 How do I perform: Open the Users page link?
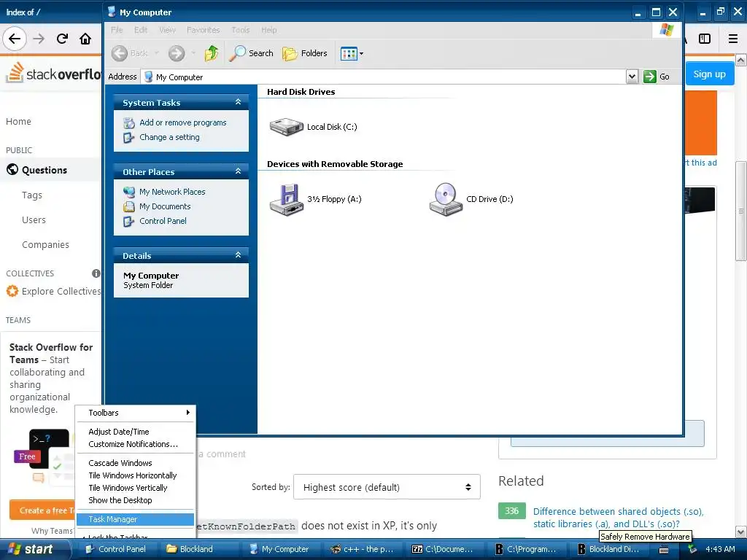[34, 220]
